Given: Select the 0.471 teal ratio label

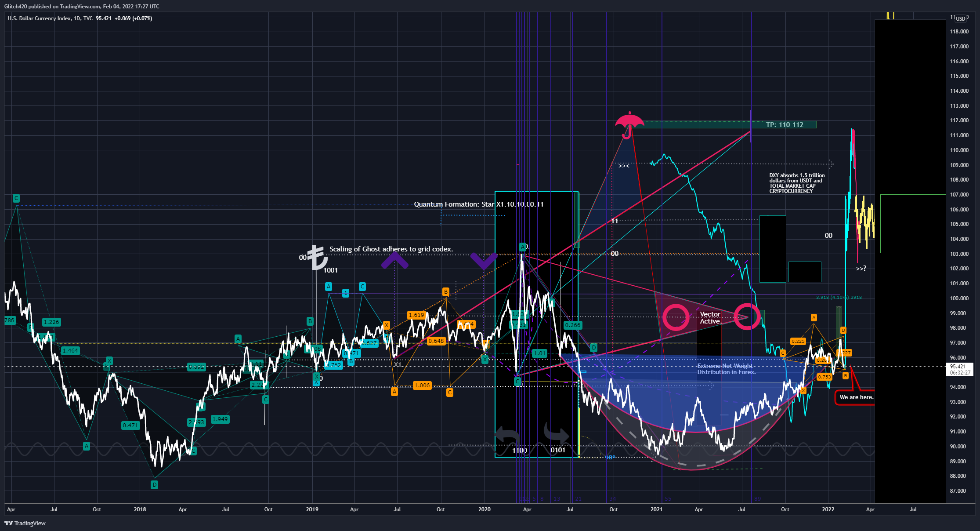Looking at the screenshot, I should pyautogui.click(x=130, y=426).
